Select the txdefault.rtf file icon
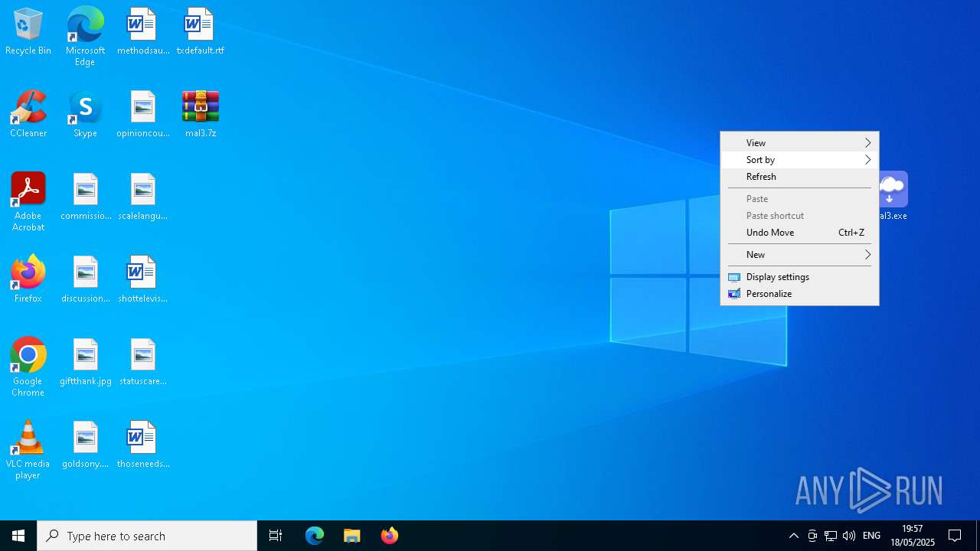 click(x=200, y=31)
